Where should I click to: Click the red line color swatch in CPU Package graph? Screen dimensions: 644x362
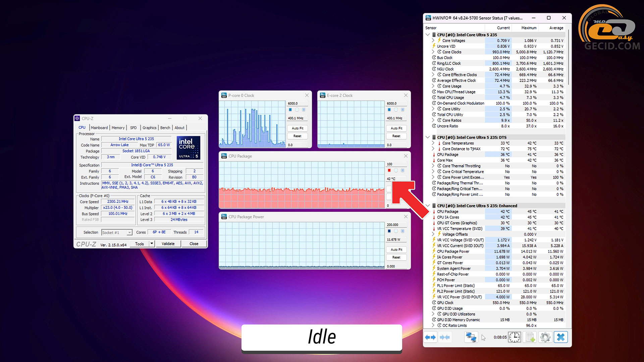(x=389, y=170)
